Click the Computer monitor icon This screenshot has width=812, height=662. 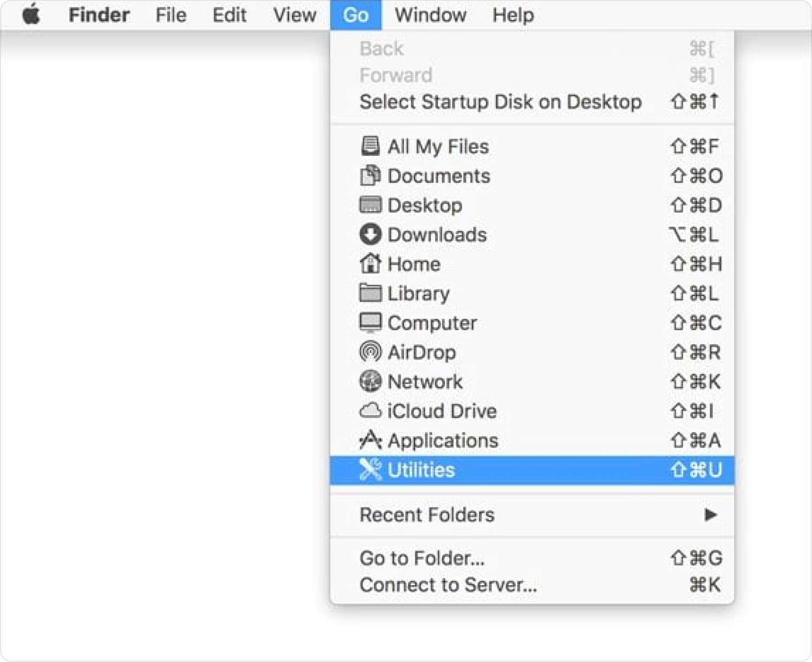pos(370,322)
